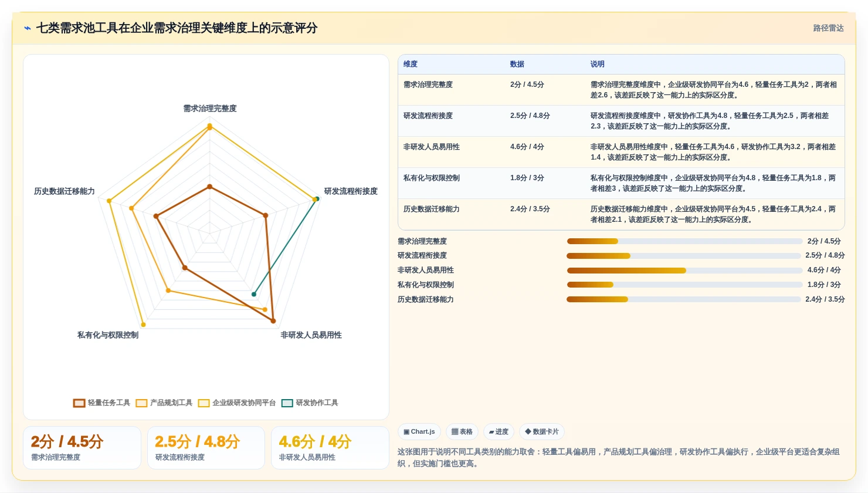
Task: Click the 表格 tag
Action: 462,432
